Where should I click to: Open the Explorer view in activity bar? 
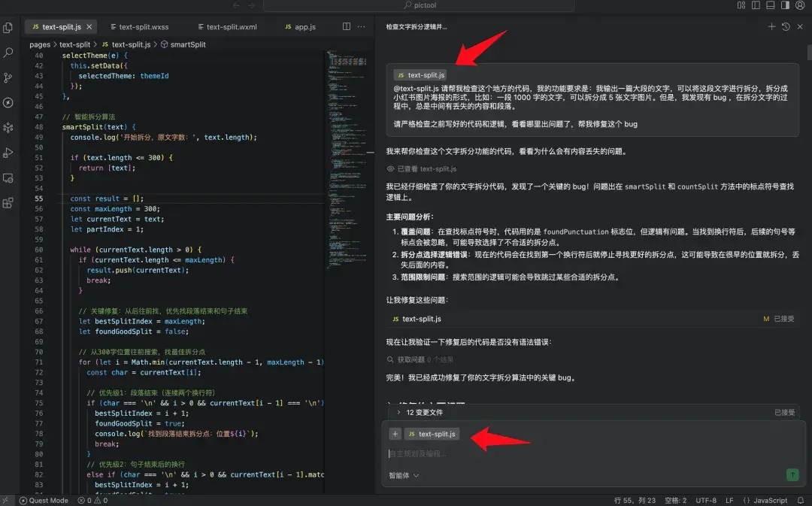(9, 27)
